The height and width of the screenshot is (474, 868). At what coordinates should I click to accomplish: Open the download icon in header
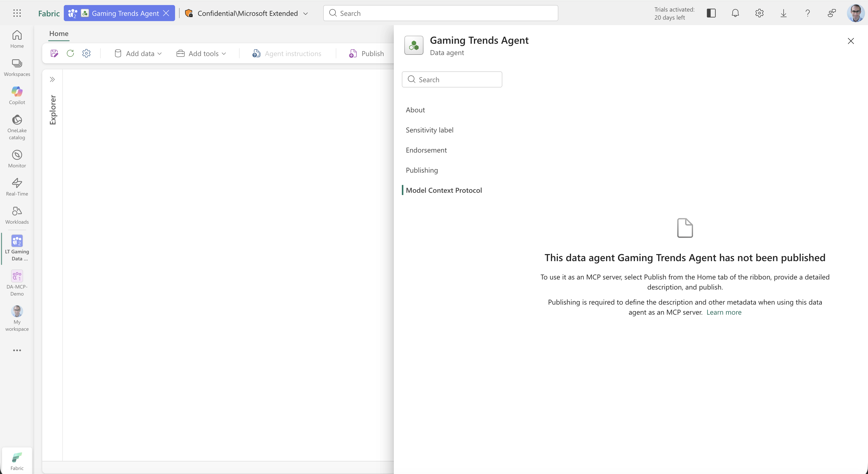point(783,13)
